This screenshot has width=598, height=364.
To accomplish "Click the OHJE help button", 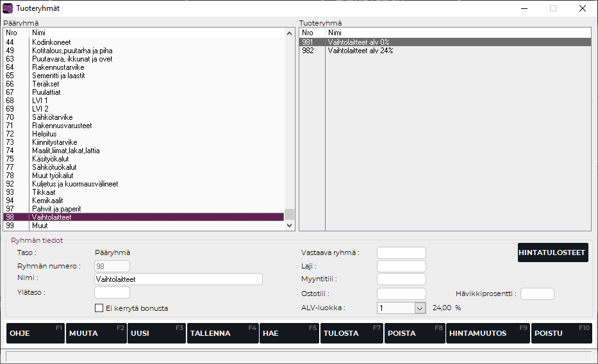I will tap(35, 333).
